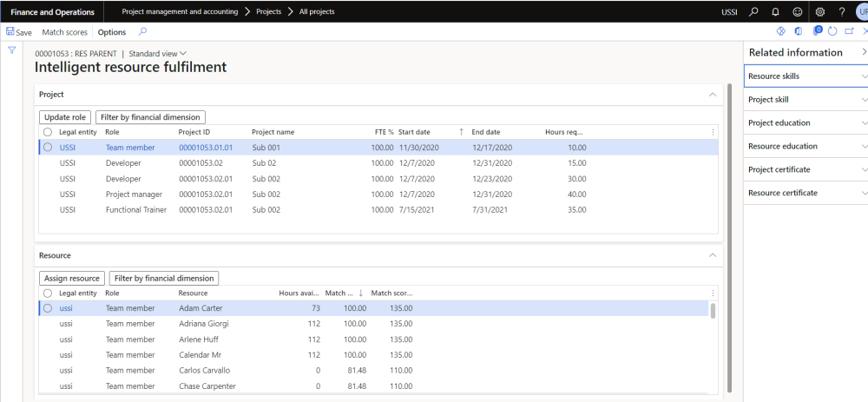Click the attachments icon with badge
This screenshot has height=402, width=868.
click(816, 31)
